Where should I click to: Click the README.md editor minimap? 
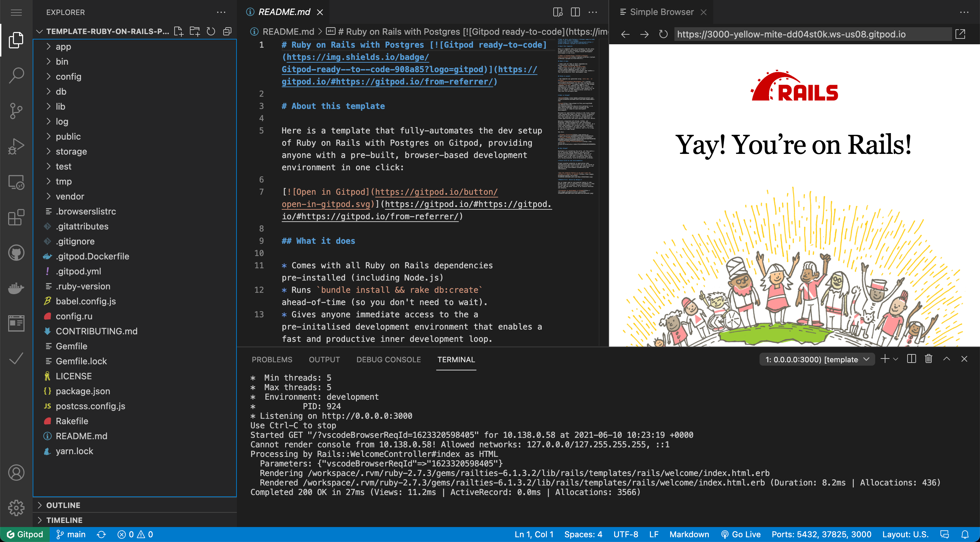(x=576, y=116)
